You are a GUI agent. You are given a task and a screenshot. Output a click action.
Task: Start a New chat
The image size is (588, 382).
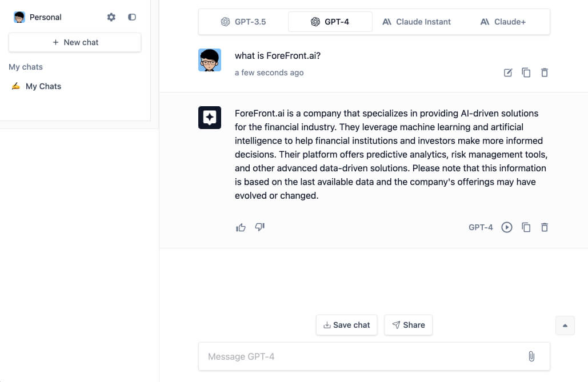point(75,42)
